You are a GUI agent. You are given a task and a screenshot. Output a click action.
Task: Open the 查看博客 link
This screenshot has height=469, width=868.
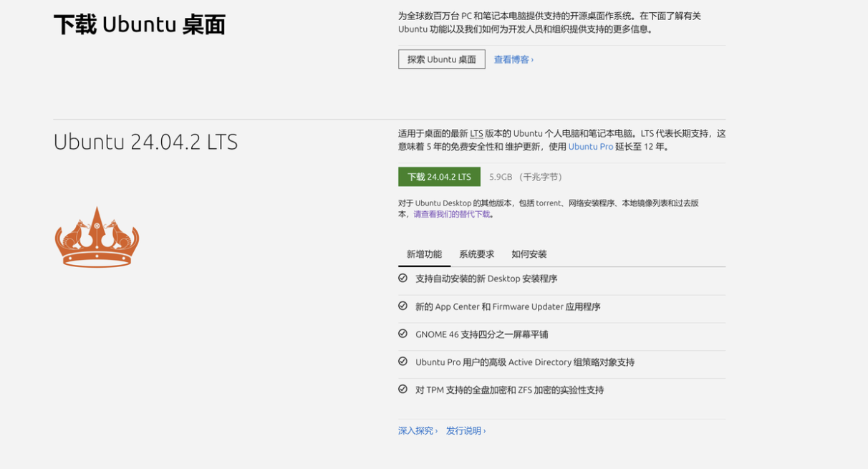(x=513, y=59)
